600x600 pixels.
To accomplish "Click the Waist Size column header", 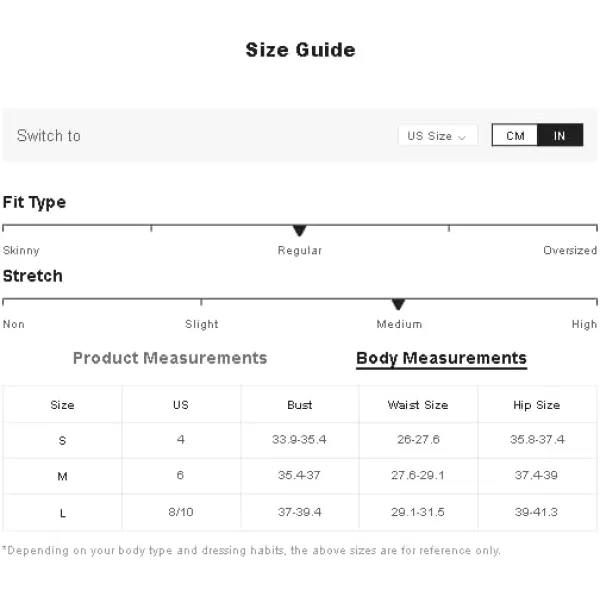I will click(418, 405).
